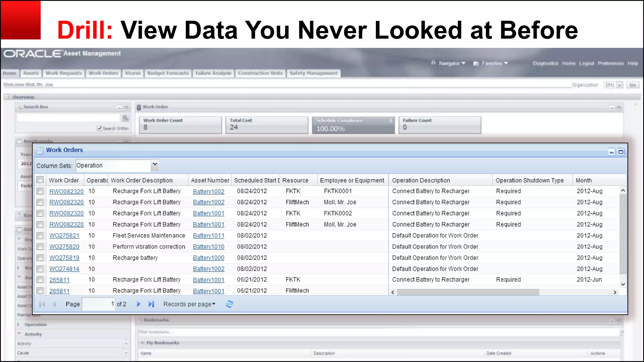The height and width of the screenshot is (362, 644).
Task: Open the Work Orders tab
Action: 103,73
